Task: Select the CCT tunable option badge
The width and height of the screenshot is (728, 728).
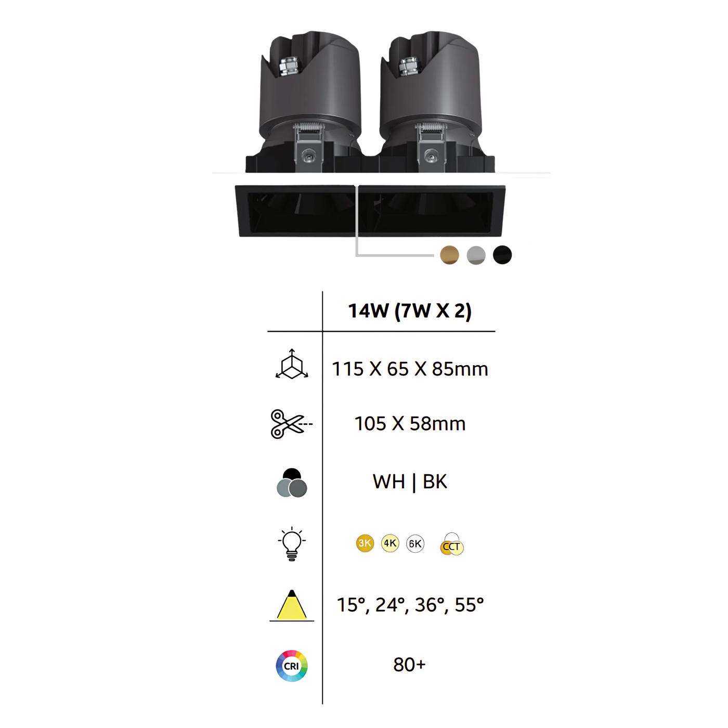Action: tap(451, 544)
